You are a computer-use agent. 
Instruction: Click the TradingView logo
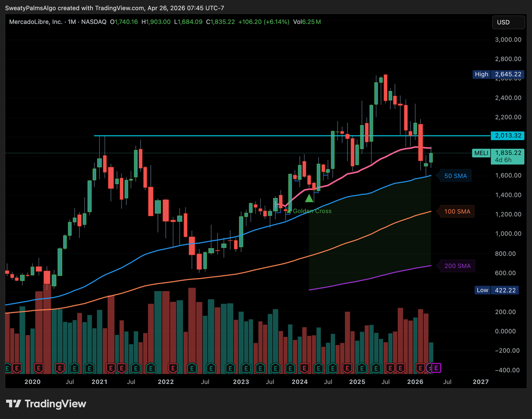tap(47, 403)
